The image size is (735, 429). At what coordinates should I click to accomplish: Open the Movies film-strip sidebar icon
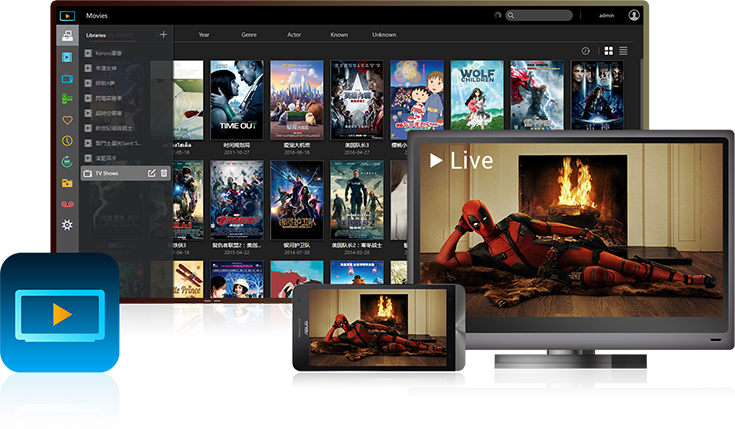pyautogui.click(x=67, y=57)
